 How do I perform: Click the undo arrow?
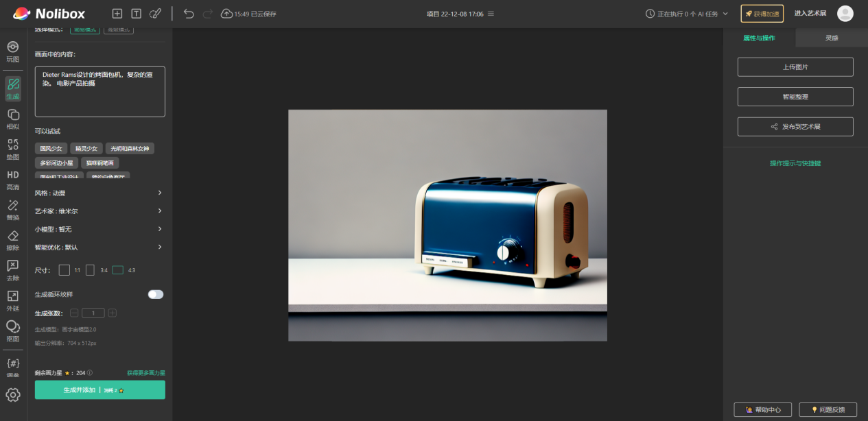coord(189,14)
